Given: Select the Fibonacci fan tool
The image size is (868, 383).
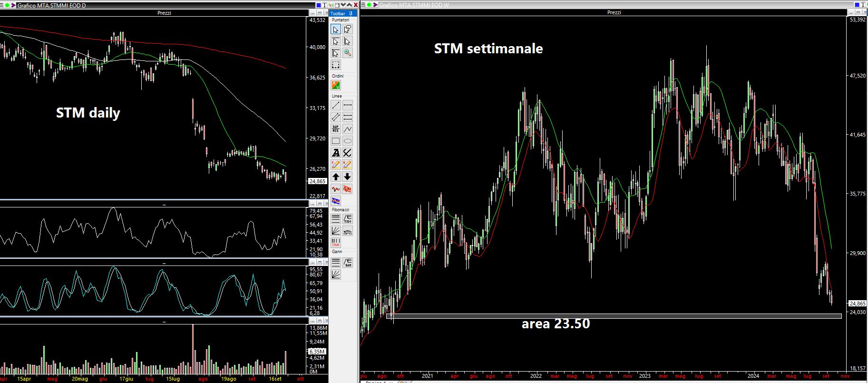Looking at the screenshot, I should tap(336, 231).
